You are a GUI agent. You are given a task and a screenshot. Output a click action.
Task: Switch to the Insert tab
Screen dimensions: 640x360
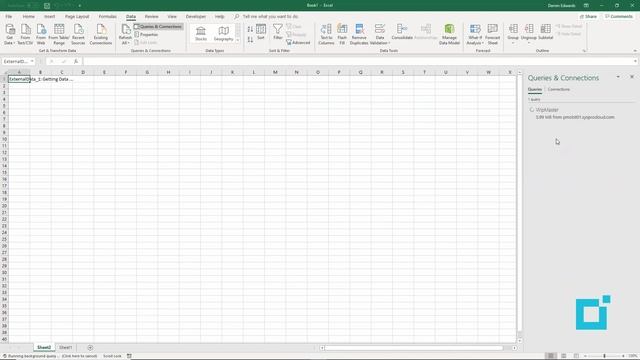(49, 16)
